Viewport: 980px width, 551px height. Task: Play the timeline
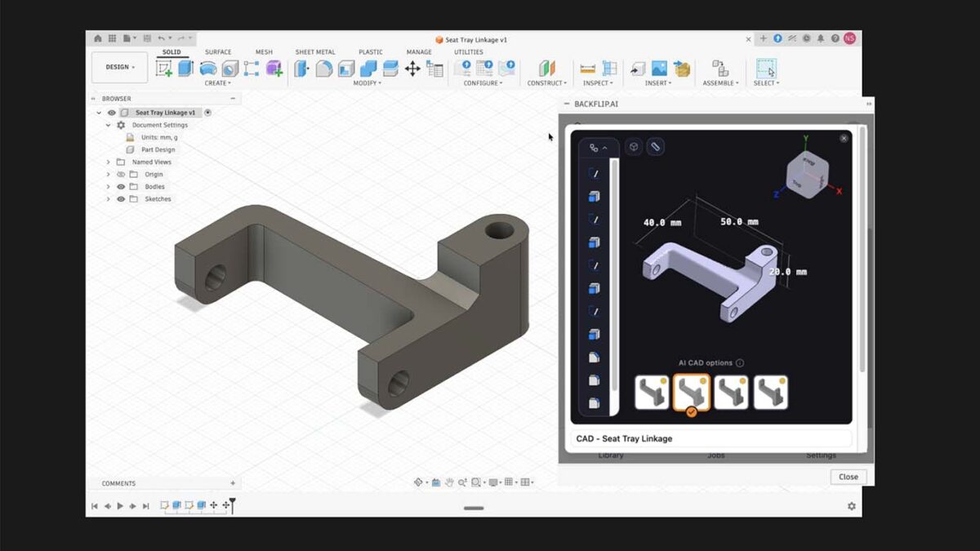(120, 506)
